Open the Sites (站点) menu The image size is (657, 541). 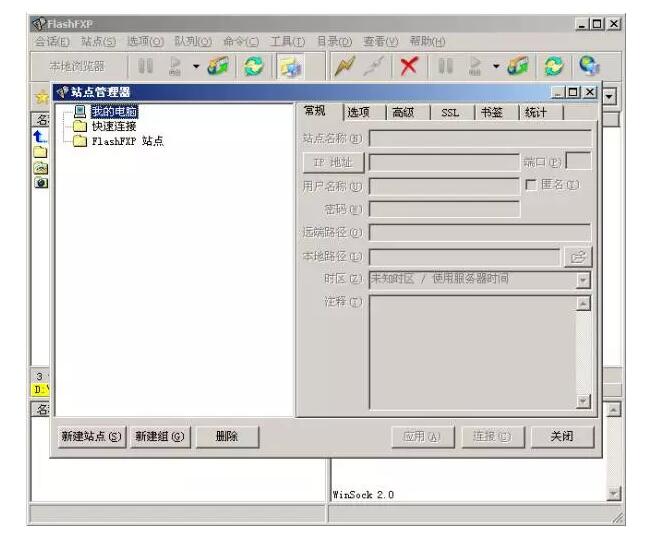coord(98,41)
